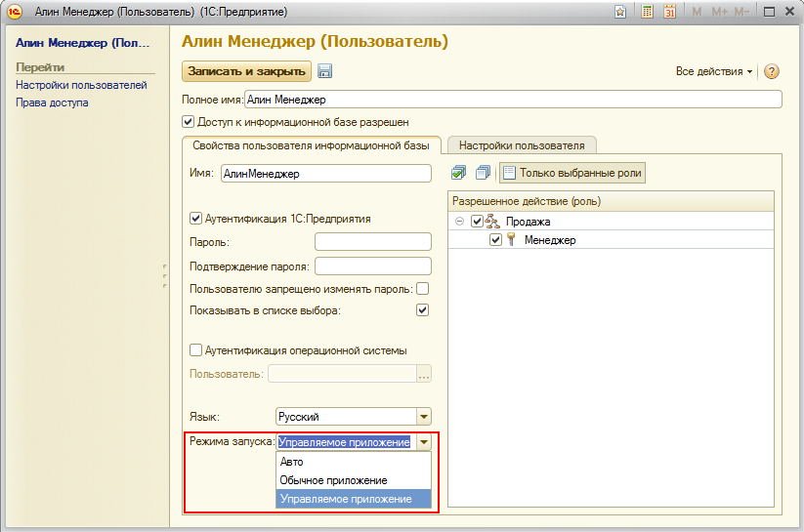Click the Пароль input field
Screen dimensions: 804x532
[372, 241]
